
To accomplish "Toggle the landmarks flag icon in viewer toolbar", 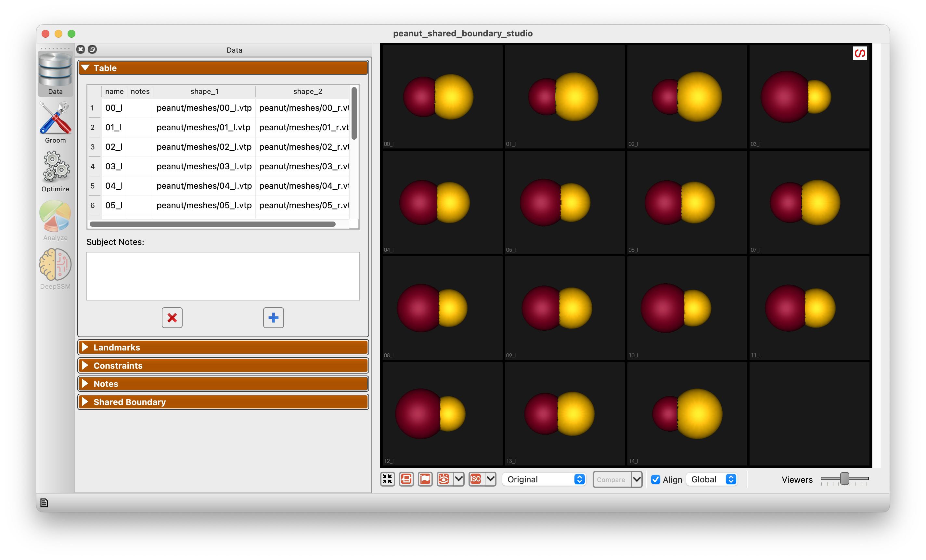I will 425,479.
